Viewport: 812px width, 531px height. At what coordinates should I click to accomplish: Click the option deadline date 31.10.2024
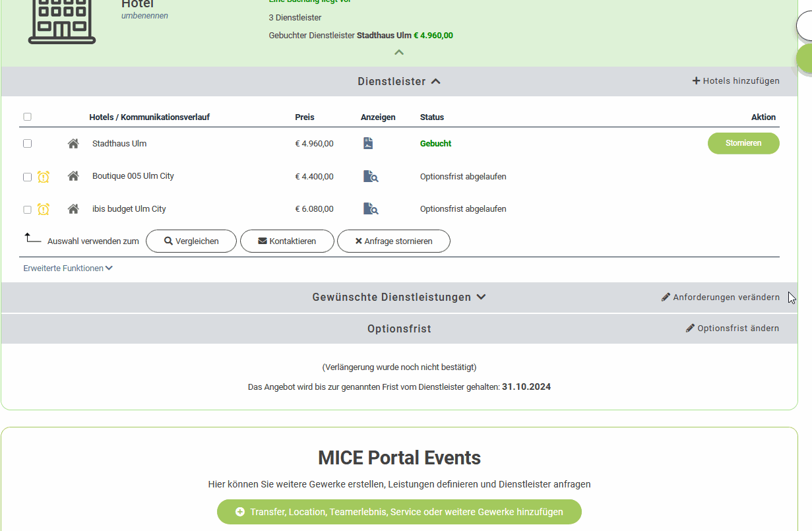point(526,387)
